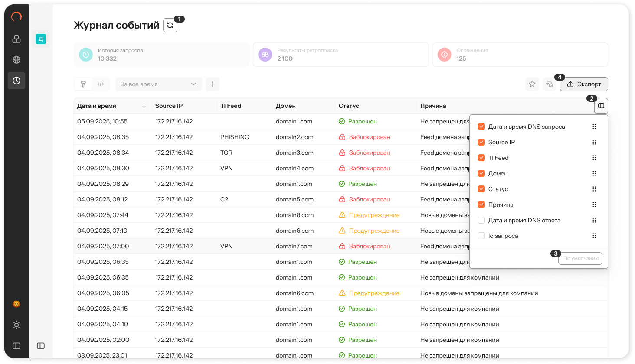
Task: Click the funnel filter icon
Action: click(83, 84)
